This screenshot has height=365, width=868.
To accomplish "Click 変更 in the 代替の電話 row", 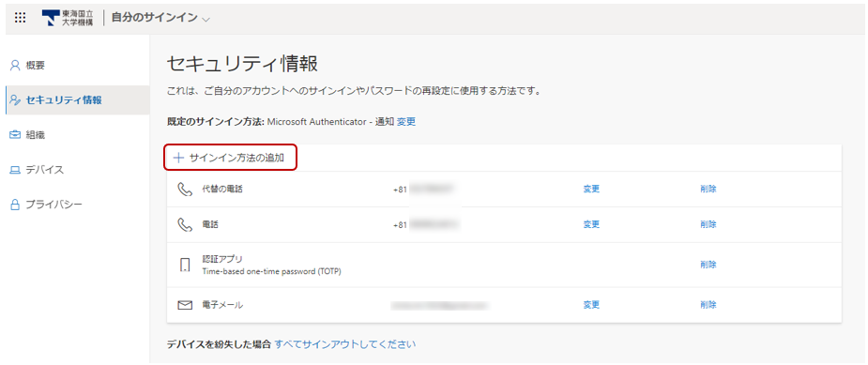I will pyautogui.click(x=591, y=189).
